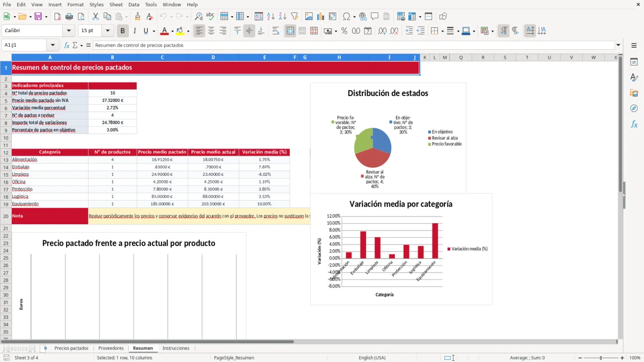Cut the selected cells
The height and width of the screenshot is (362, 644).
[95, 17]
